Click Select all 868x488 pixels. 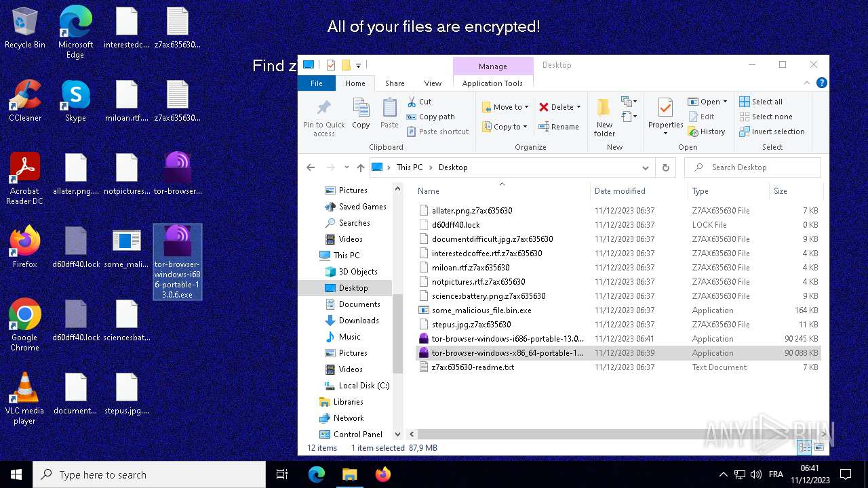pos(761,102)
